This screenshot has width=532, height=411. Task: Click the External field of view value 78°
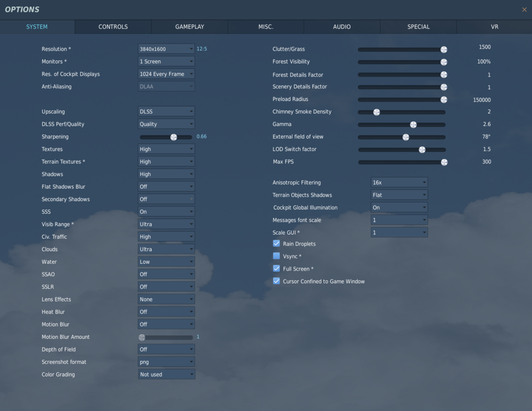pos(487,137)
